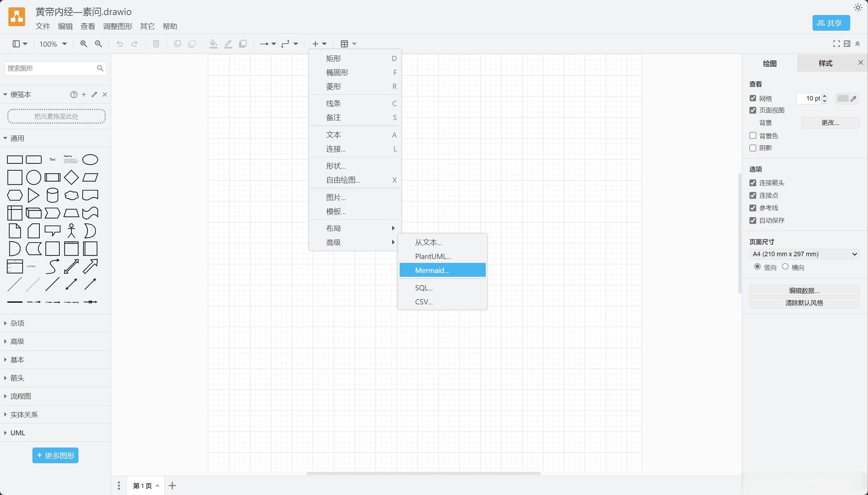
Task: Click the zoom out magnifier icon
Action: pyautogui.click(x=99, y=44)
